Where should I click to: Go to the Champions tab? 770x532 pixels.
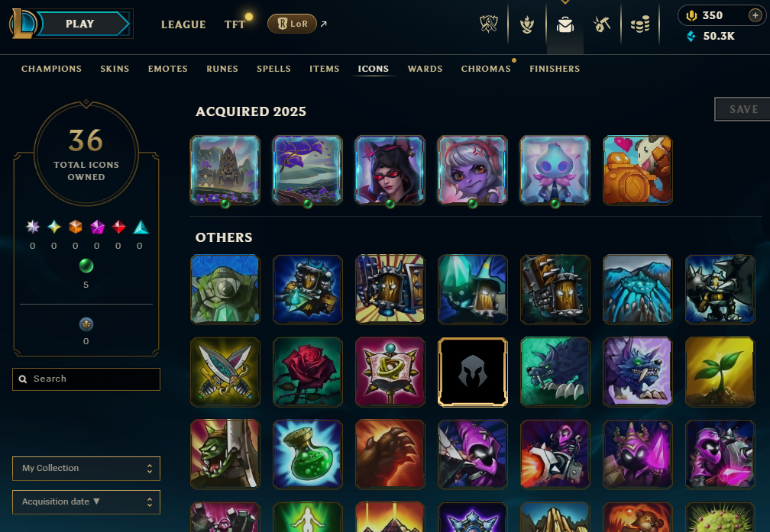coord(52,69)
